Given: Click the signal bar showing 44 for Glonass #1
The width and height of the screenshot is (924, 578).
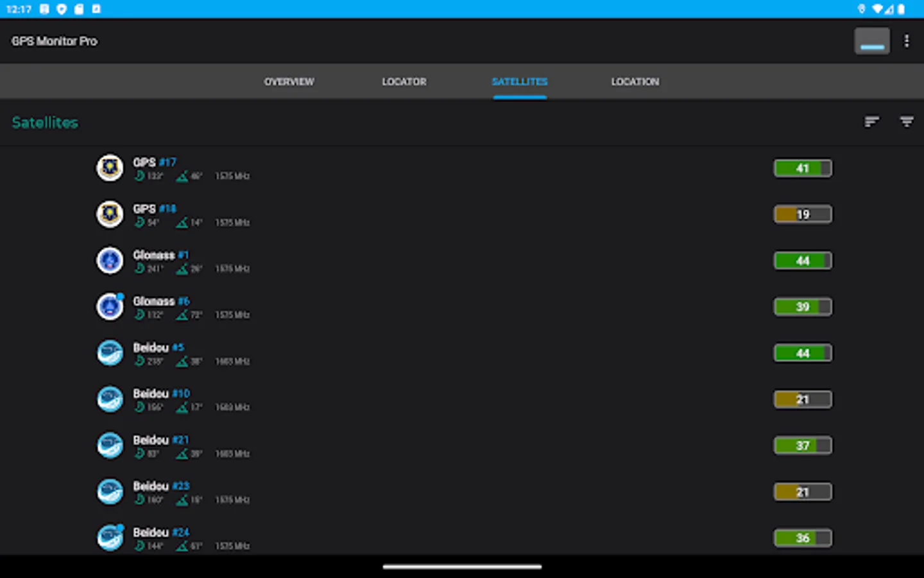Looking at the screenshot, I should 803,261.
